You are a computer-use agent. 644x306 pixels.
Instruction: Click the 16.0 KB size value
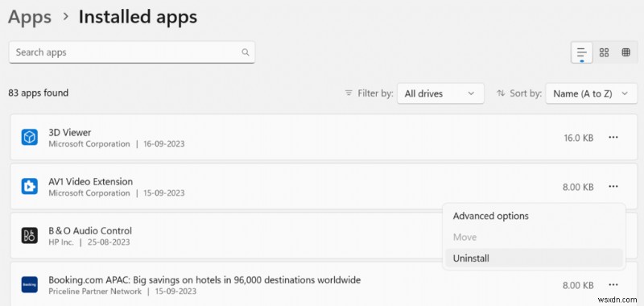tap(579, 138)
